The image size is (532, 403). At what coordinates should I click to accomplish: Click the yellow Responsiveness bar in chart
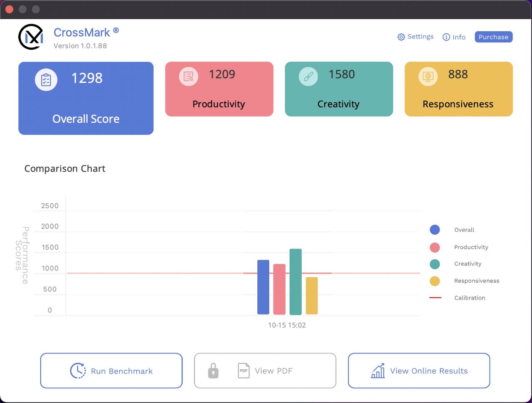(312, 296)
